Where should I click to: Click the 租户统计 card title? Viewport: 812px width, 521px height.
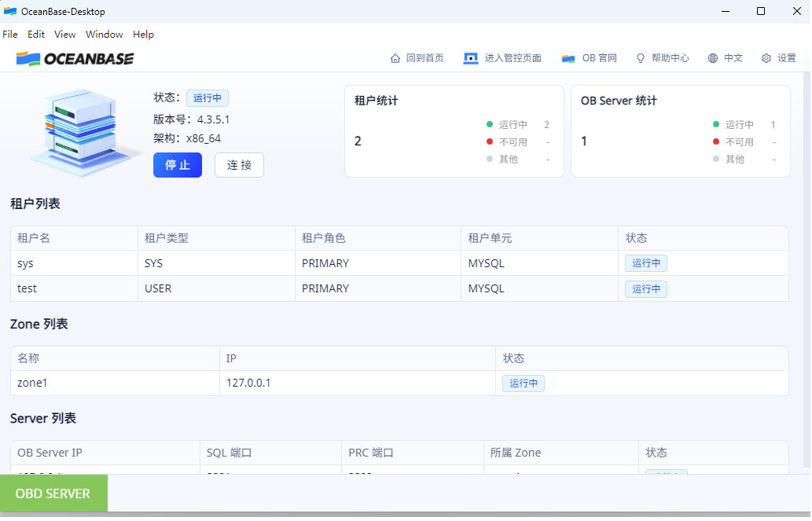(377, 101)
